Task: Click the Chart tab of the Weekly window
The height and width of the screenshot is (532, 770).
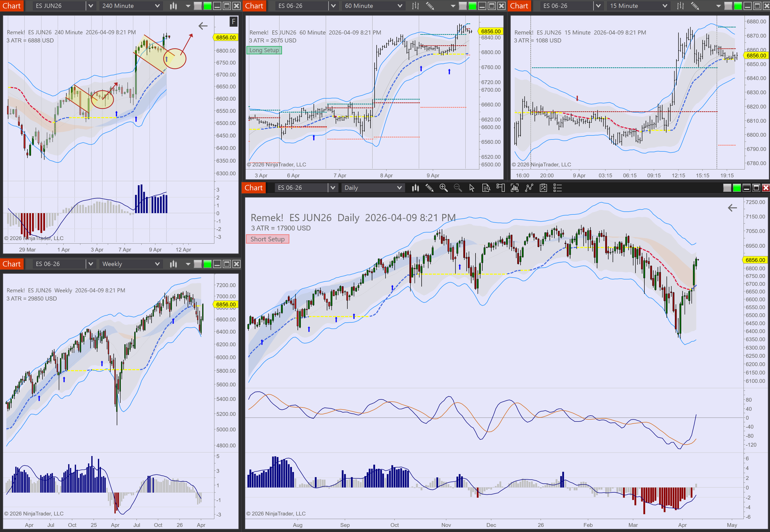Action: point(12,264)
